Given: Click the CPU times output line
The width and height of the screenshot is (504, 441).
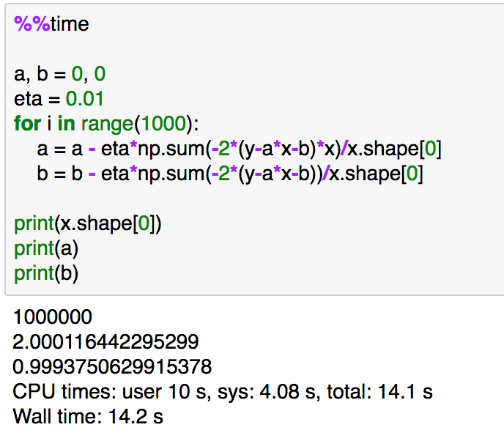Looking at the screenshot, I should point(223,392).
